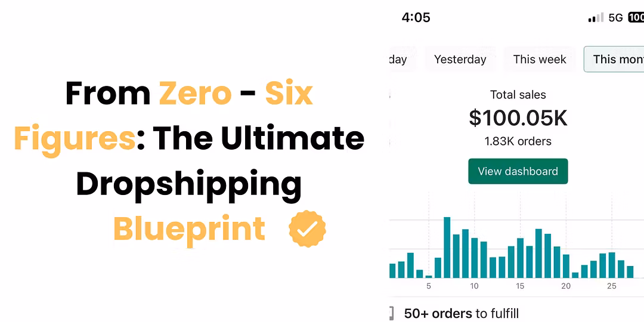Select the Yesterday date filter
This screenshot has height=322, width=644.
tap(460, 60)
